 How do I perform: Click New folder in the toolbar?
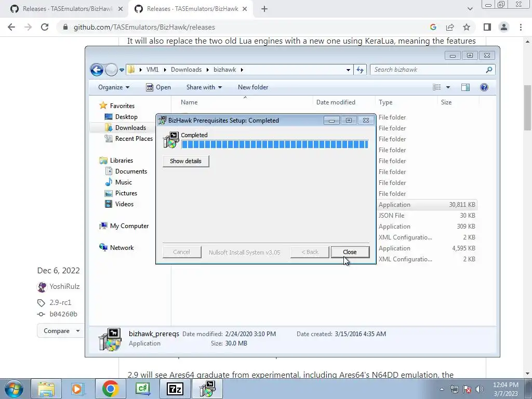tap(253, 87)
